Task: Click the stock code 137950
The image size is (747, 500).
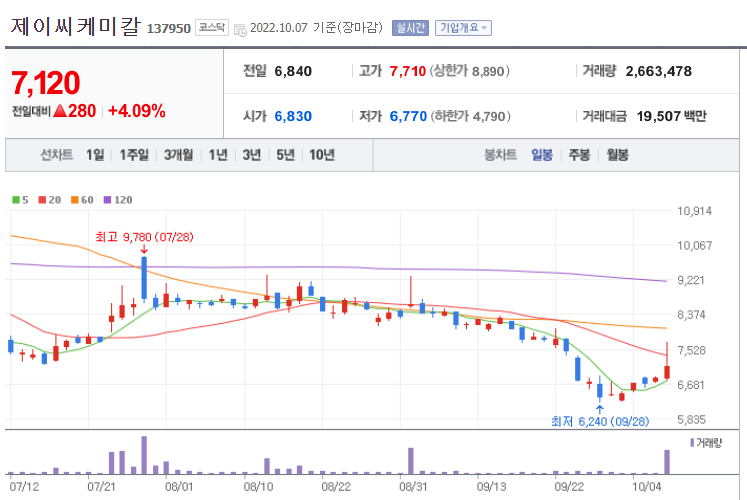Action: tap(169, 29)
